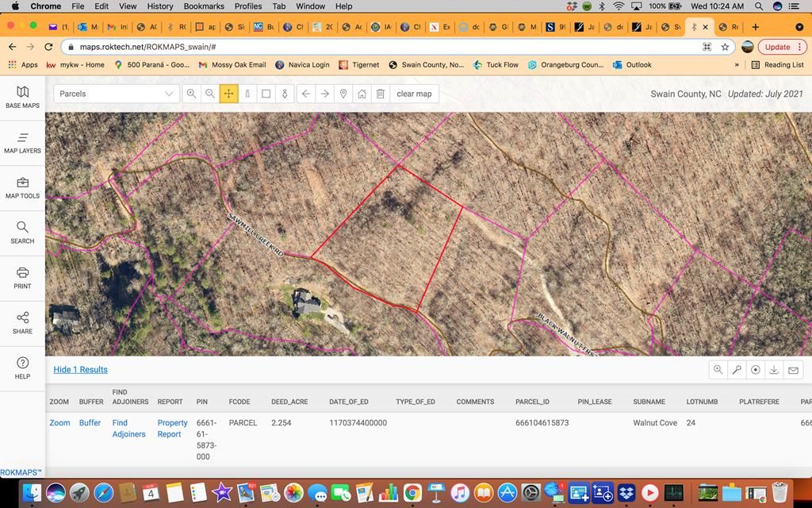Image resolution: width=812 pixels, height=508 pixels.
Task: Click the envelope icon to email results
Action: coord(793,370)
